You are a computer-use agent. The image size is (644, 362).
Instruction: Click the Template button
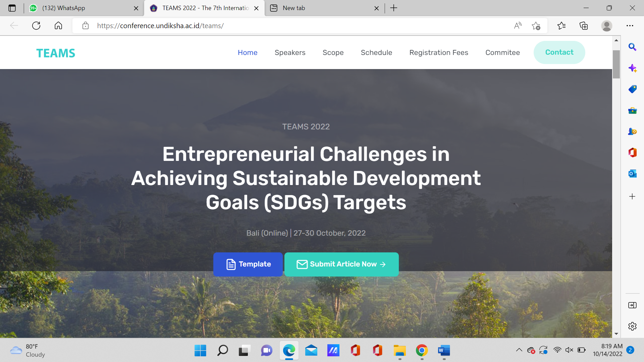coord(248,264)
